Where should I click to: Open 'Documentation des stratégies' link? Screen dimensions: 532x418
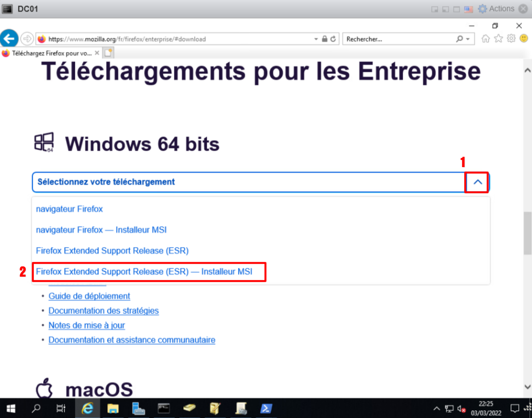(x=103, y=311)
